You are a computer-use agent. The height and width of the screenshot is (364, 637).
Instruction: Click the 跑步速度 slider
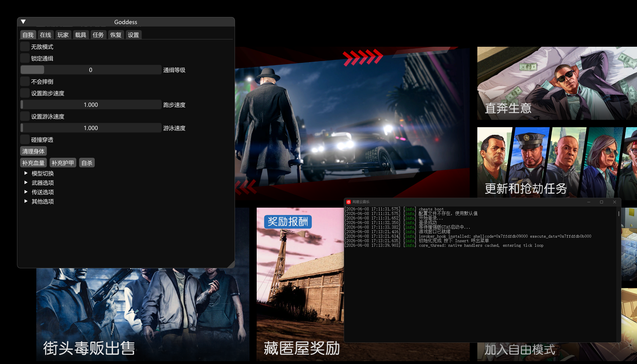pyautogui.click(x=91, y=105)
